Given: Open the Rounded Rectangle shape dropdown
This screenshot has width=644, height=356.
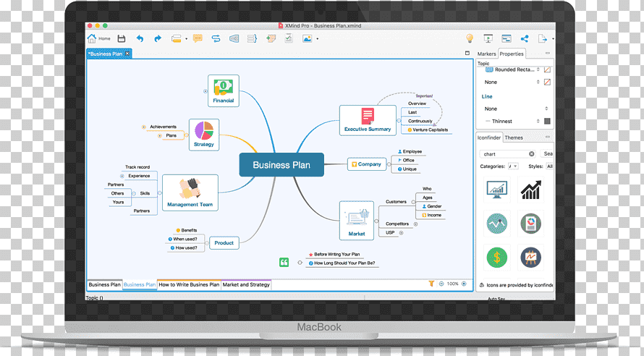Looking at the screenshot, I should pos(538,69).
